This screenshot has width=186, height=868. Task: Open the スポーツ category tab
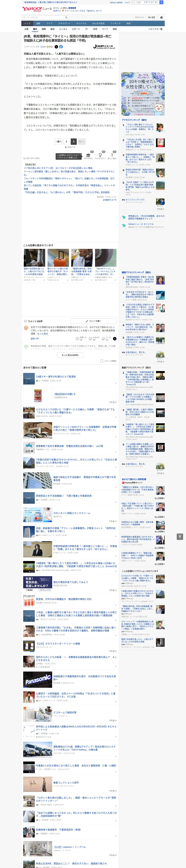[x=76, y=29]
